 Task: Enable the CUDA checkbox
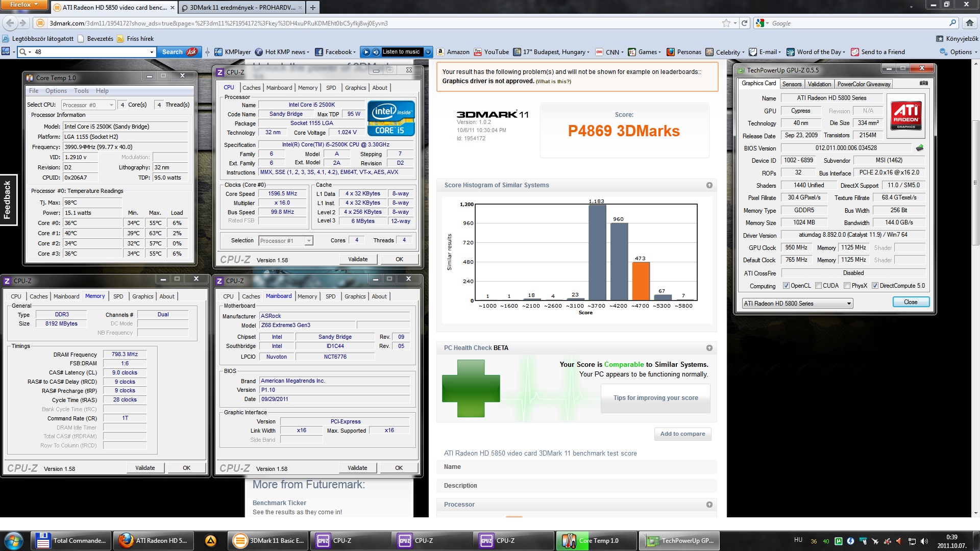coord(819,286)
